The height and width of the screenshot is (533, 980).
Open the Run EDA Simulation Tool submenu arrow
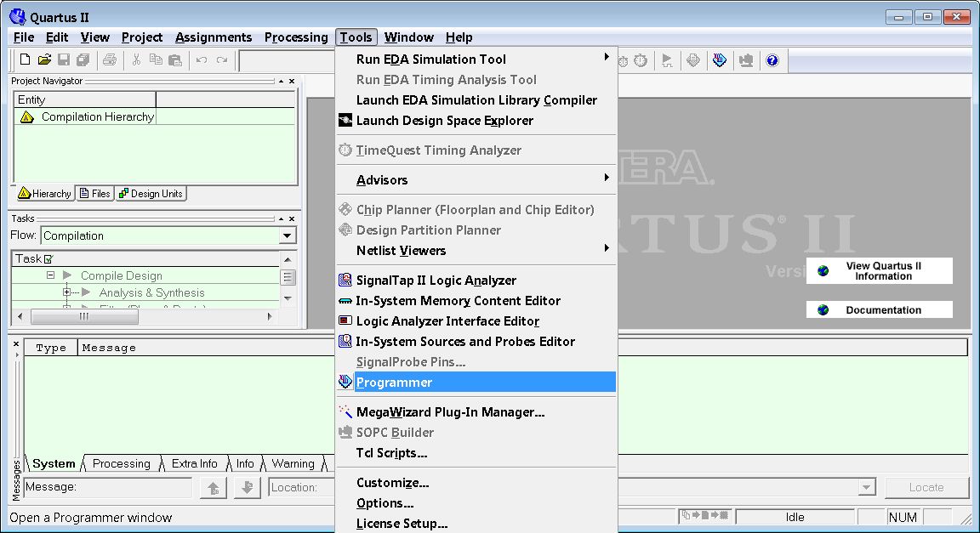607,57
